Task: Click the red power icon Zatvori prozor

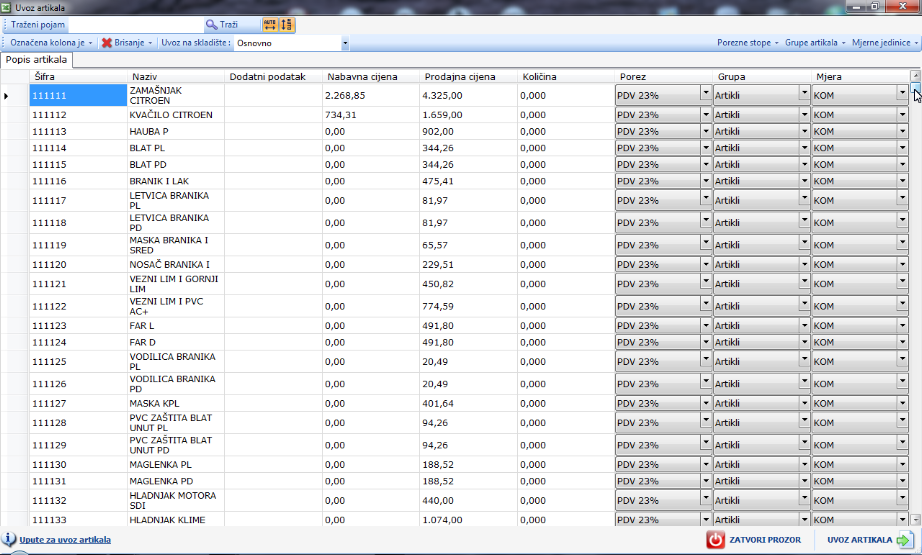Action: [x=715, y=540]
